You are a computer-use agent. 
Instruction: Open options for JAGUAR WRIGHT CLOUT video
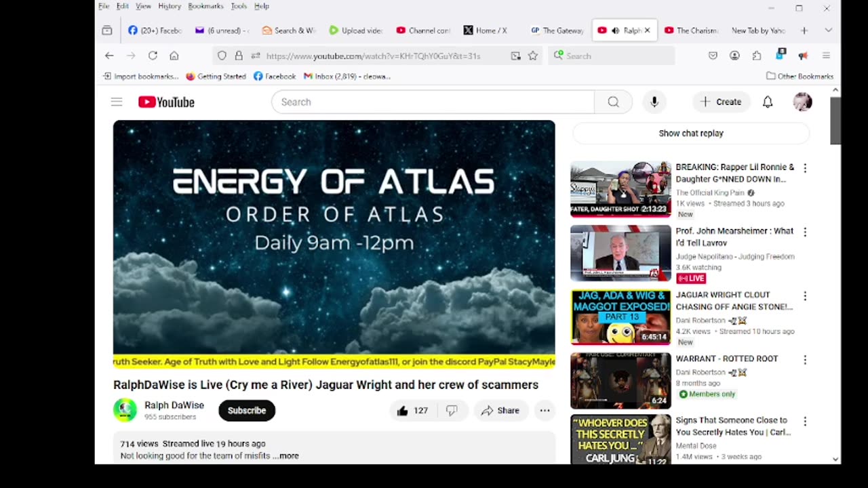805,296
